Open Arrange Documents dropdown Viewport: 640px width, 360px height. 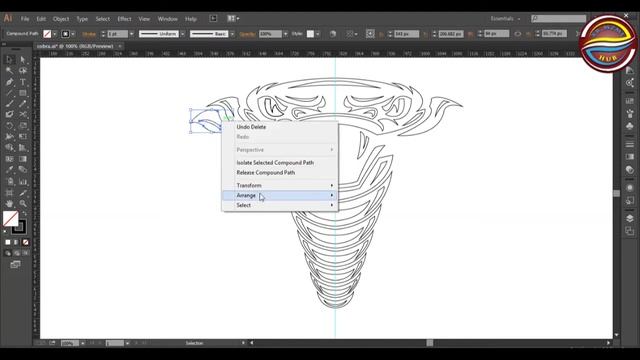coord(233,18)
